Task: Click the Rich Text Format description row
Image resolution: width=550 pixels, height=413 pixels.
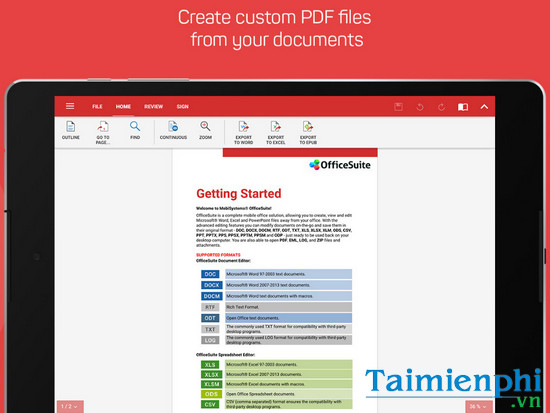Action: tap(288, 307)
